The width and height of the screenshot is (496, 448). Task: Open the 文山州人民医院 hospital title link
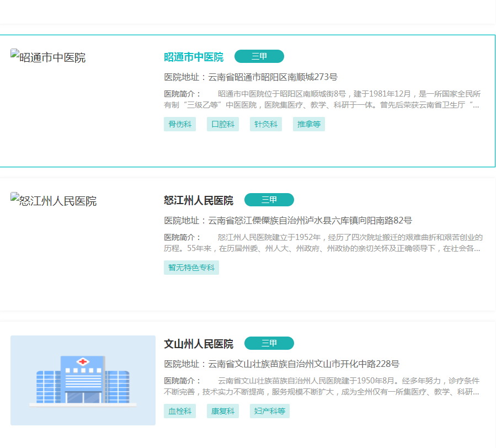point(199,344)
